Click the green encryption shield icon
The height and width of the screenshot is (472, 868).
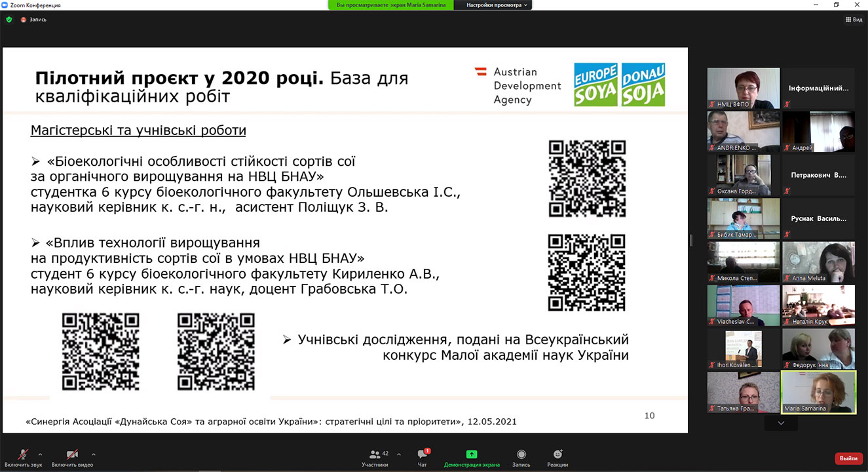pos(9,20)
